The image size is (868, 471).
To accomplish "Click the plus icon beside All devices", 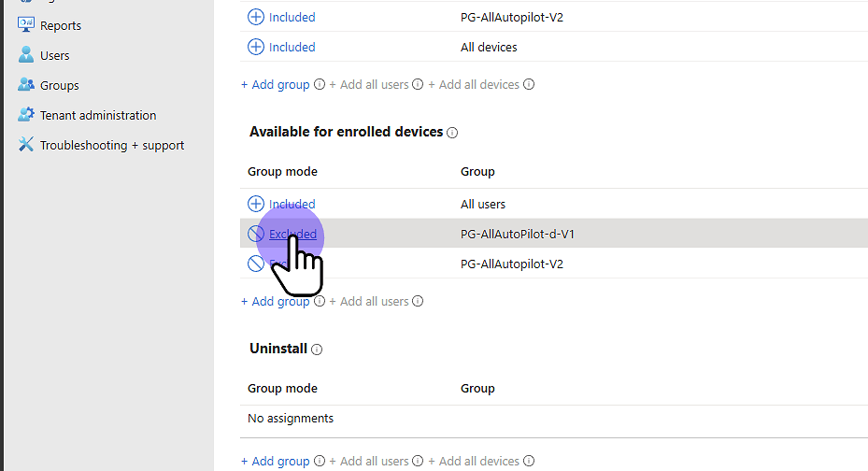I will point(256,47).
